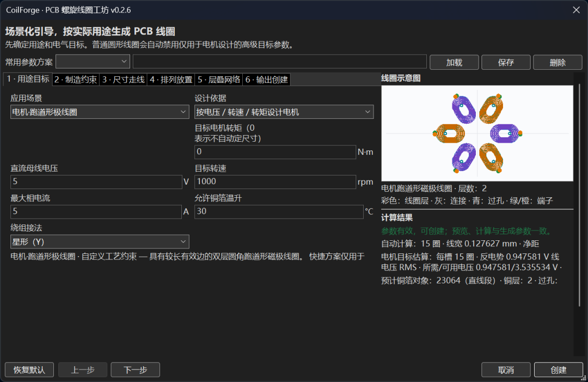Open the 3·尺寸走线 tab

[124, 80]
